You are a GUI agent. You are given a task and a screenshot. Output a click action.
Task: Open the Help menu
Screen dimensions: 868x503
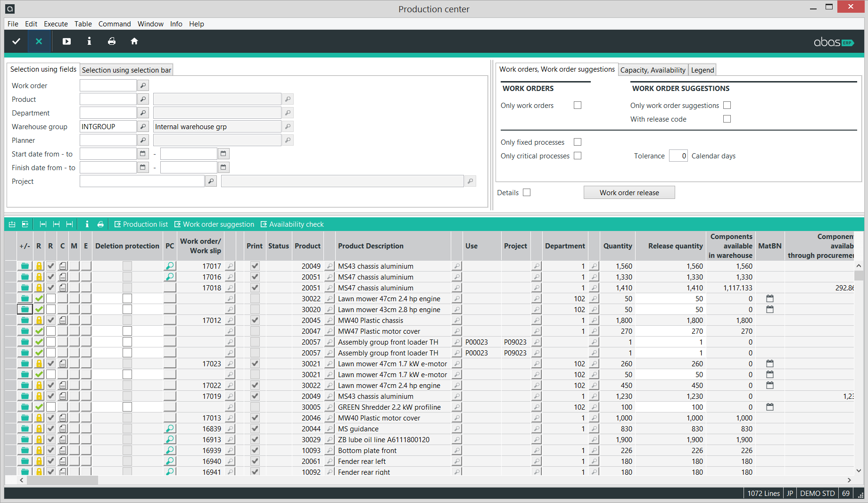tap(197, 24)
